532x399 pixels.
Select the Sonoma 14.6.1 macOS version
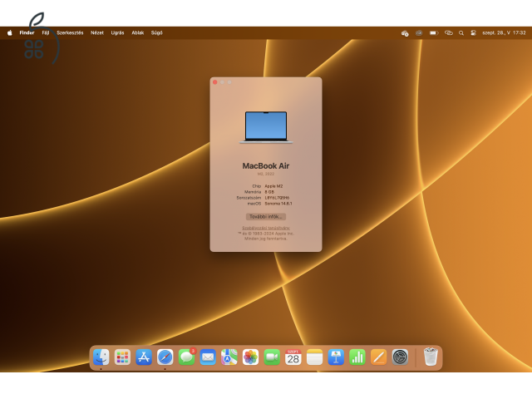(278, 204)
